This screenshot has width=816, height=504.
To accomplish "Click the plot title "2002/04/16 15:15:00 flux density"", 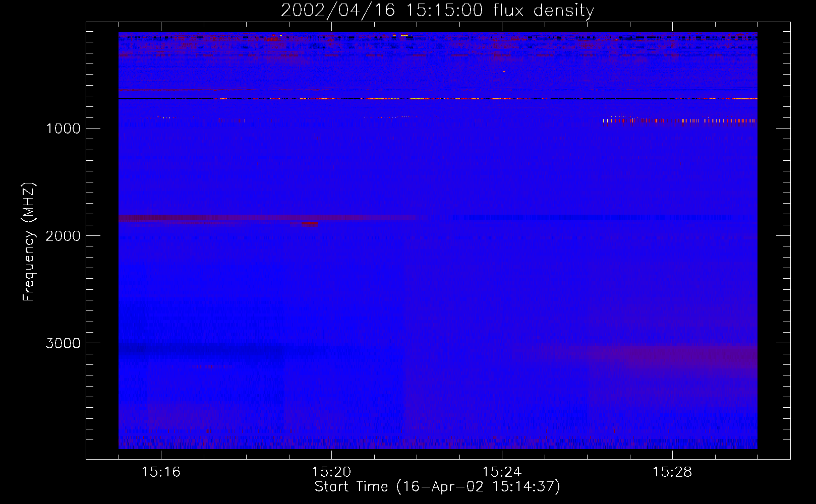I will click(x=437, y=11).
